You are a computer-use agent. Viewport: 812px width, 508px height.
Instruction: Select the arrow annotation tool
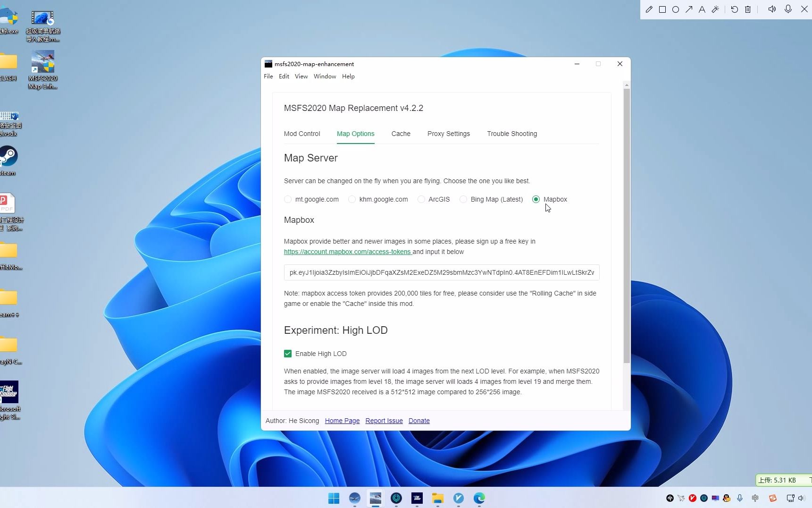click(689, 9)
